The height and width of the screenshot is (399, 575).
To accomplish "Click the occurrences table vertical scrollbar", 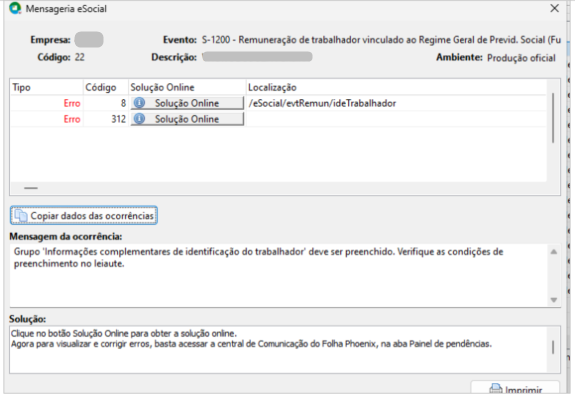I will tap(553, 118).
